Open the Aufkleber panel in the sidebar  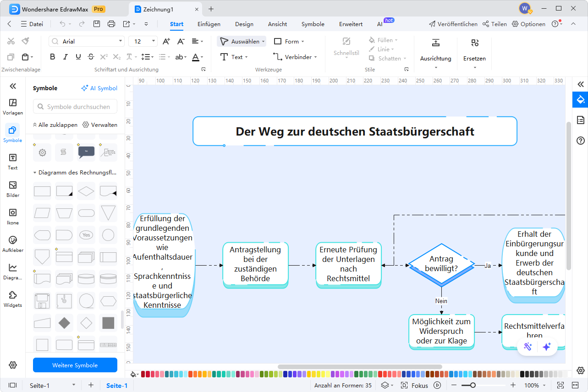pos(12,244)
